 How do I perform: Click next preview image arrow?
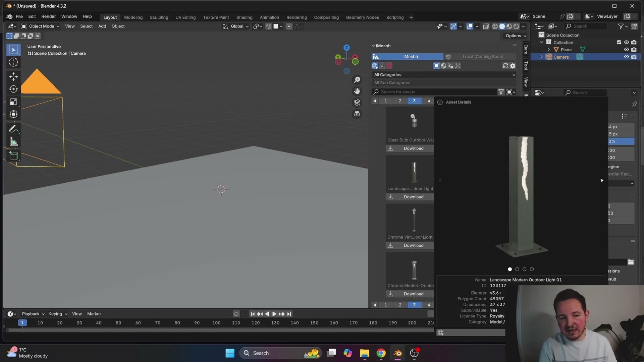click(x=602, y=180)
